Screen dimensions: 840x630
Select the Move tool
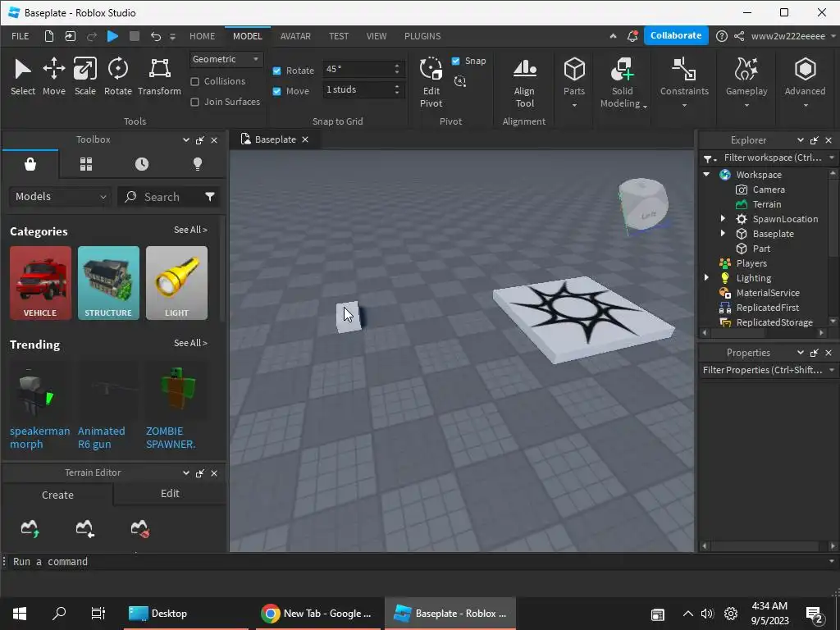point(54,76)
